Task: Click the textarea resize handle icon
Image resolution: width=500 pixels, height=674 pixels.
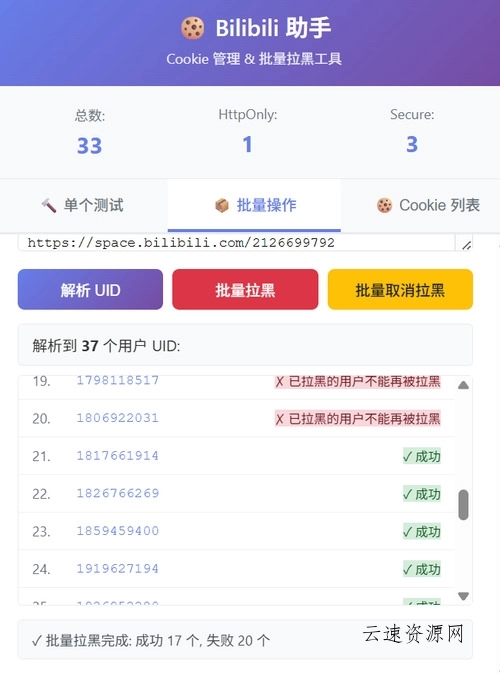Action: 466,245
